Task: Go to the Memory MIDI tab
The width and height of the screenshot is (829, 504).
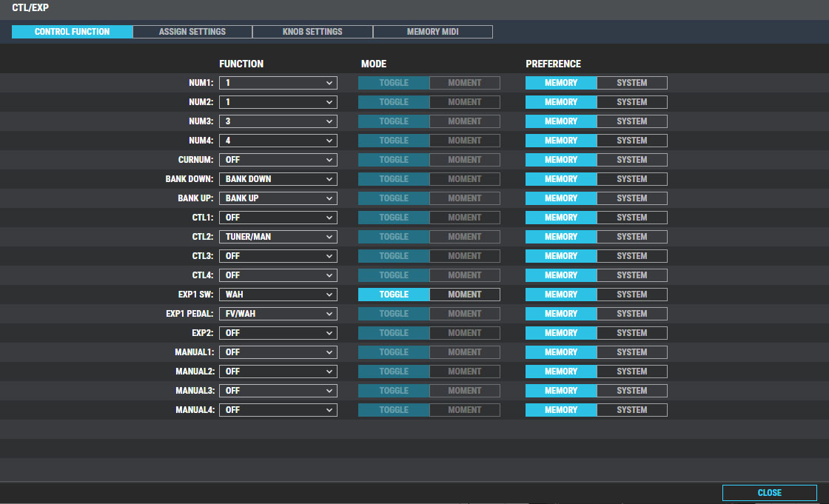Action: coord(432,32)
